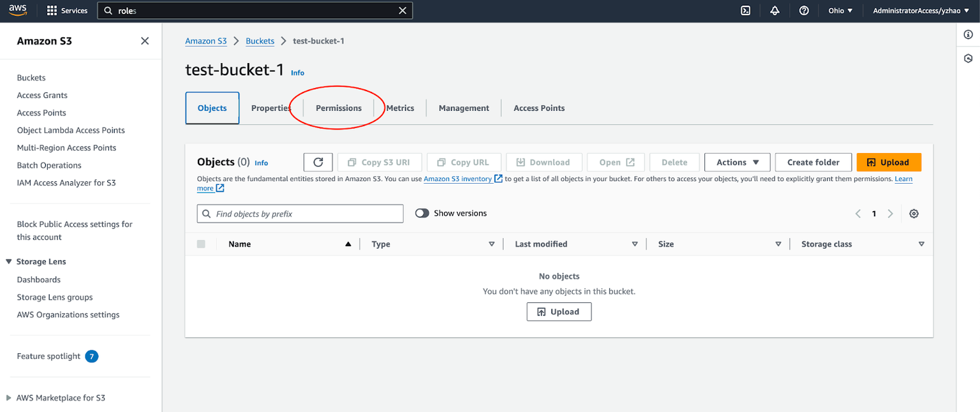The width and height of the screenshot is (980, 412).
Task: Open Access Grants in the sidebar
Action: 42,95
